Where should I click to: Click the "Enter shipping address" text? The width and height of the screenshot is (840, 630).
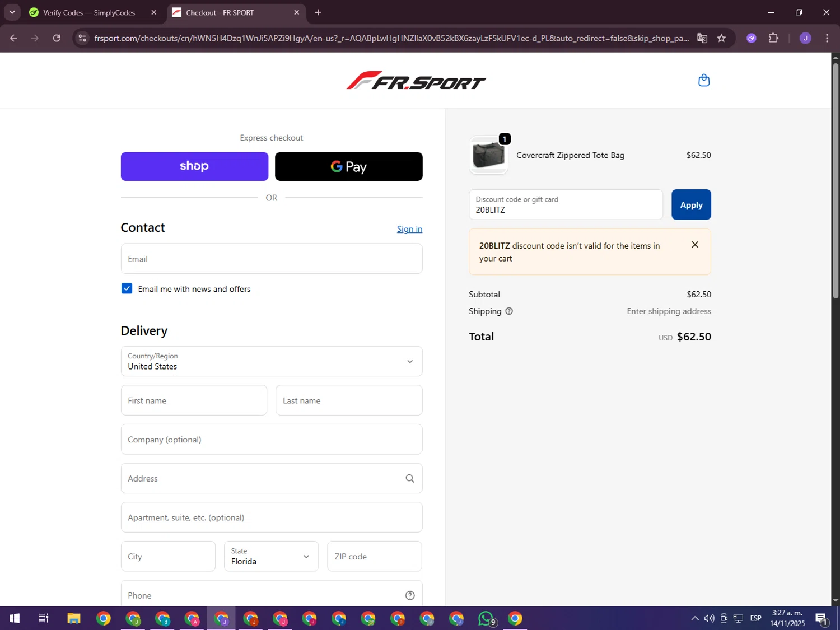pyautogui.click(x=669, y=311)
